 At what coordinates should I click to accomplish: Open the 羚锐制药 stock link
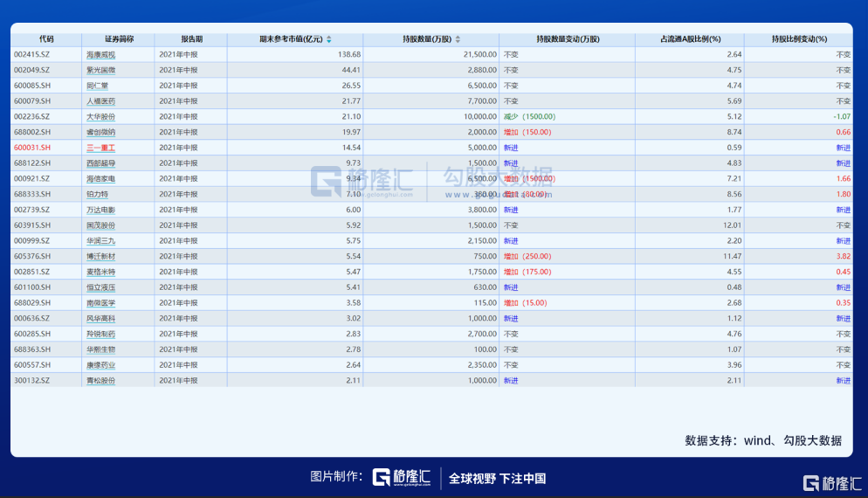[x=100, y=334]
